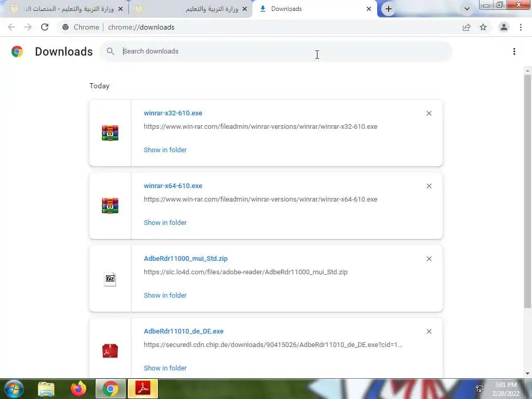This screenshot has height=399, width=532.
Task: Bookmark this page with the star icon
Action: (483, 27)
